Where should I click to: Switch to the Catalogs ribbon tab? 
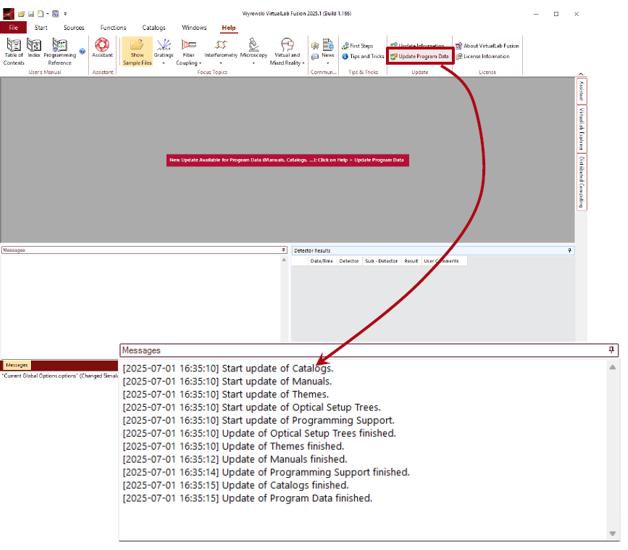tap(154, 28)
